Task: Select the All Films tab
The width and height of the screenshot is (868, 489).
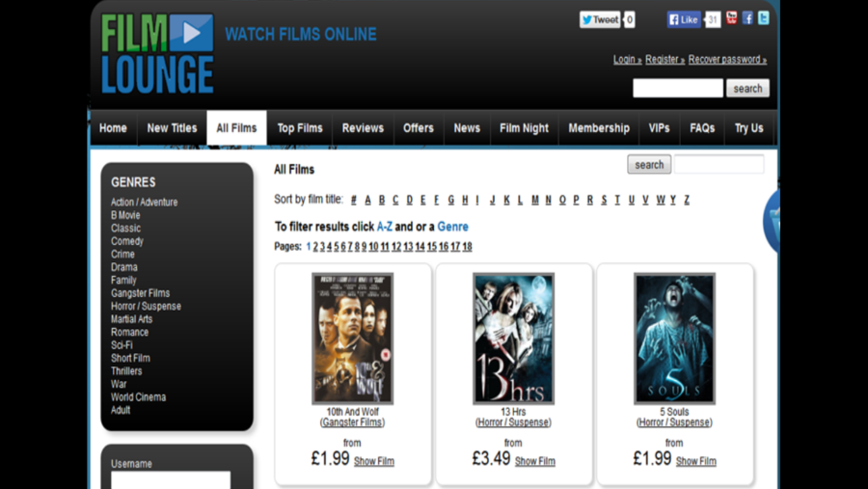Action: (236, 128)
